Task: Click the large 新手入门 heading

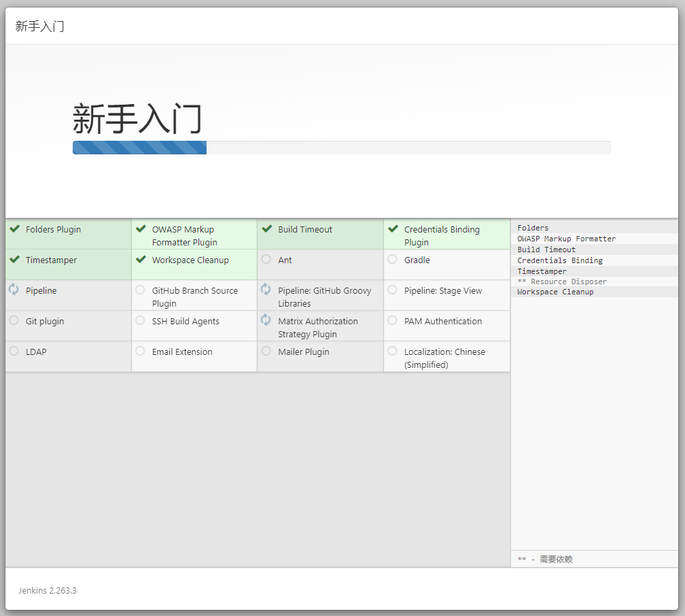Action: (137, 119)
